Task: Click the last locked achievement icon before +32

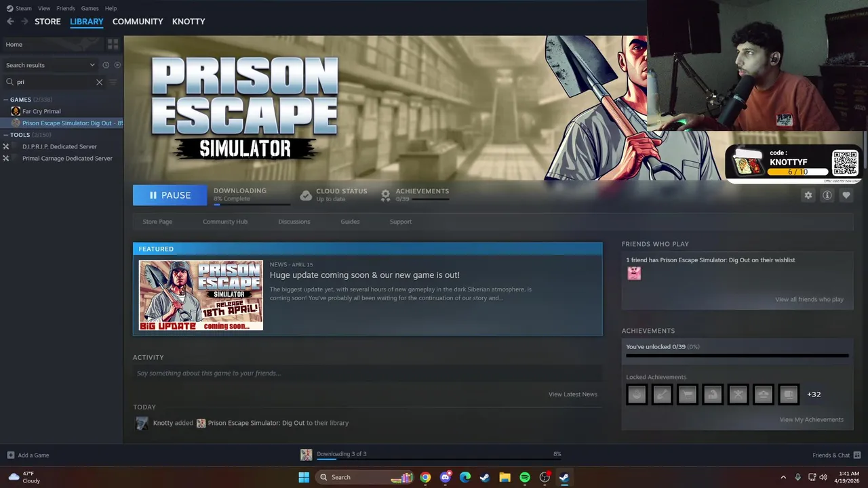Action: click(789, 394)
